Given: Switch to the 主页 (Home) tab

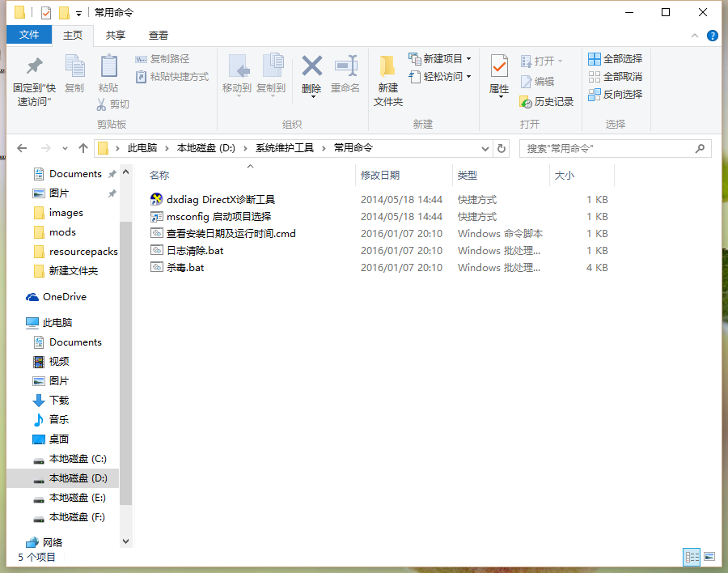Looking at the screenshot, I should click(73, 36).
